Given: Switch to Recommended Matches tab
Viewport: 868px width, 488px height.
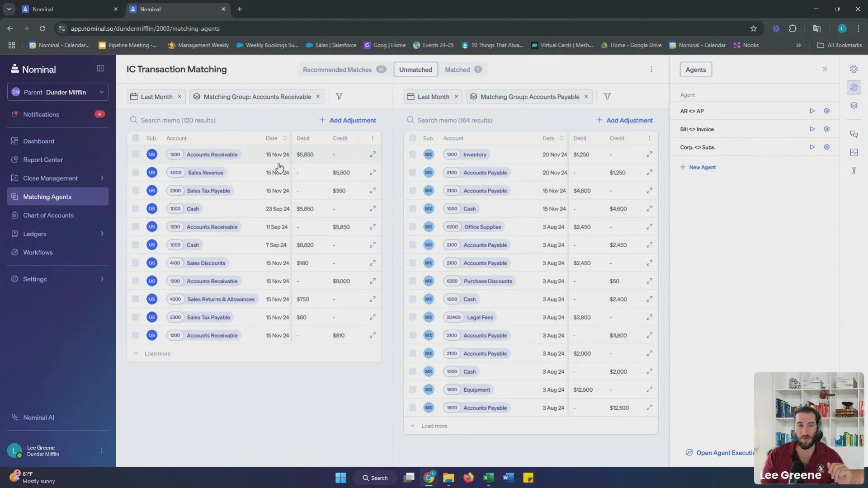Looking at the screenshot, I should [x=344, y=69].
